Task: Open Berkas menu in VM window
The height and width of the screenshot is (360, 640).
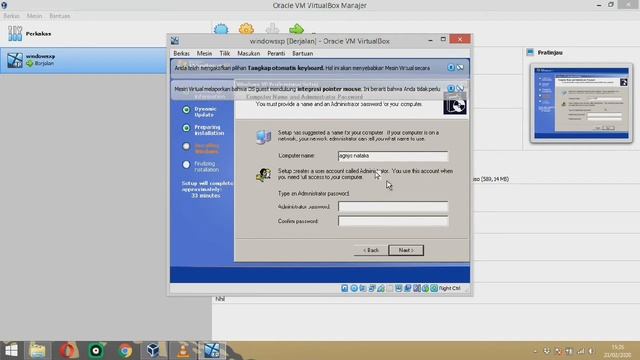Action: [181, 53]
